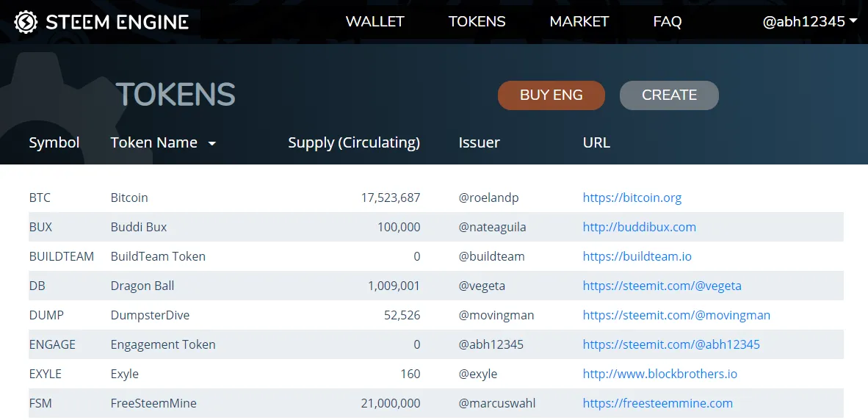Viewport: 868px width, 420px height.
Task: Expand the @abh12345 account dropdown
Action: tap(809, 21)
